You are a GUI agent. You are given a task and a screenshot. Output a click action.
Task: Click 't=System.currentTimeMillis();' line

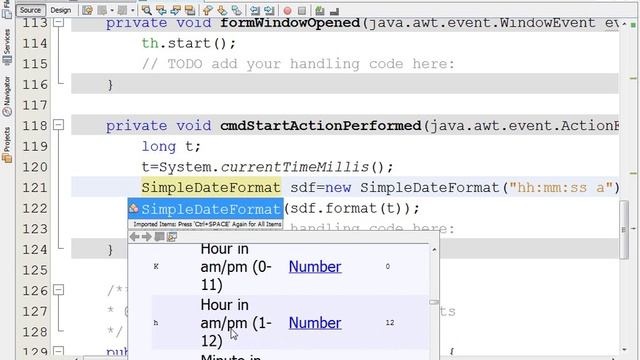click(267, 167)
